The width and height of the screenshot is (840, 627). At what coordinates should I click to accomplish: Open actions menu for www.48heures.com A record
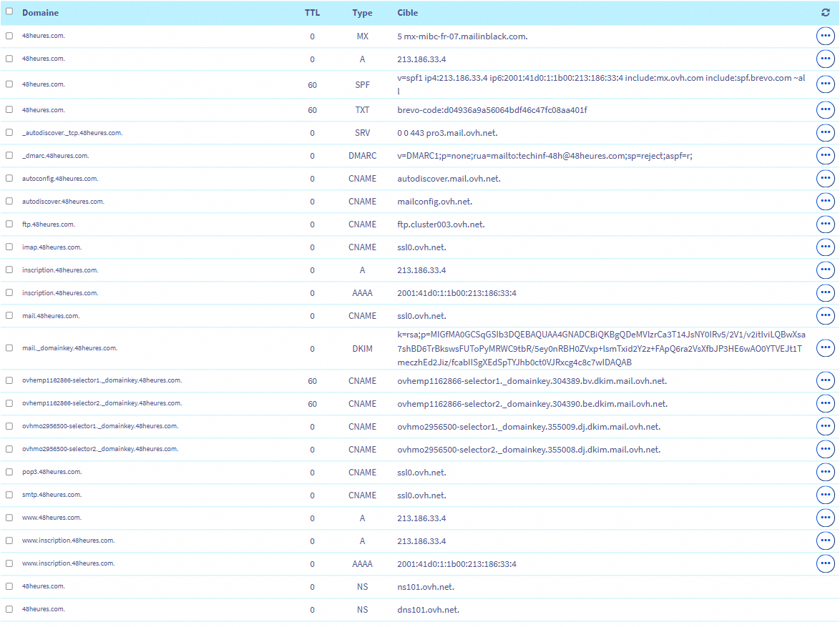click(x=825, y=518)
